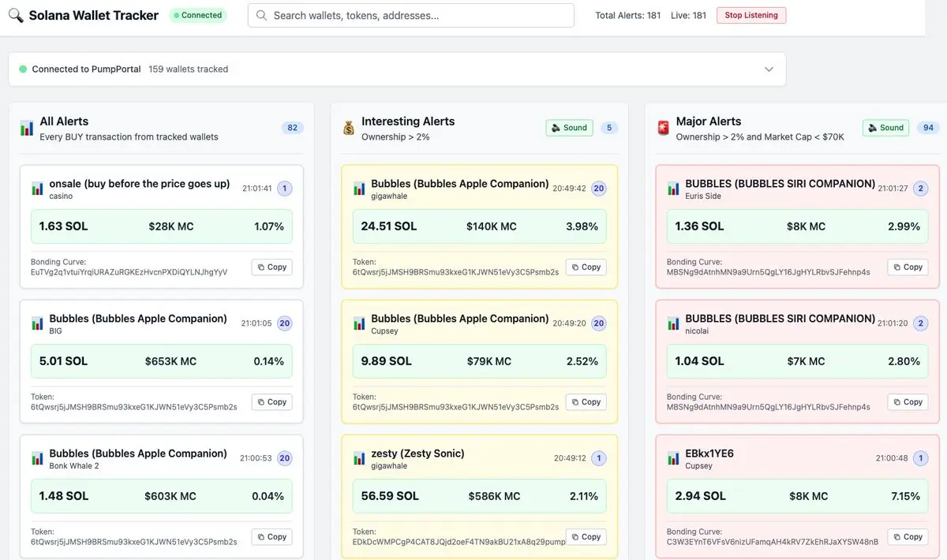947x560 pixels.
Task: Click the casino wallet name
Action: (x=61, y=196)
